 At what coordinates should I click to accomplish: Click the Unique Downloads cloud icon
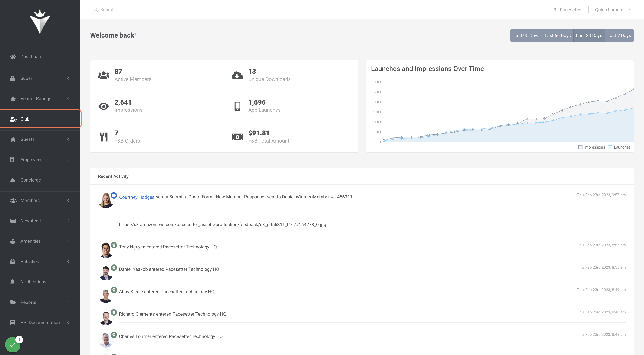237,75
